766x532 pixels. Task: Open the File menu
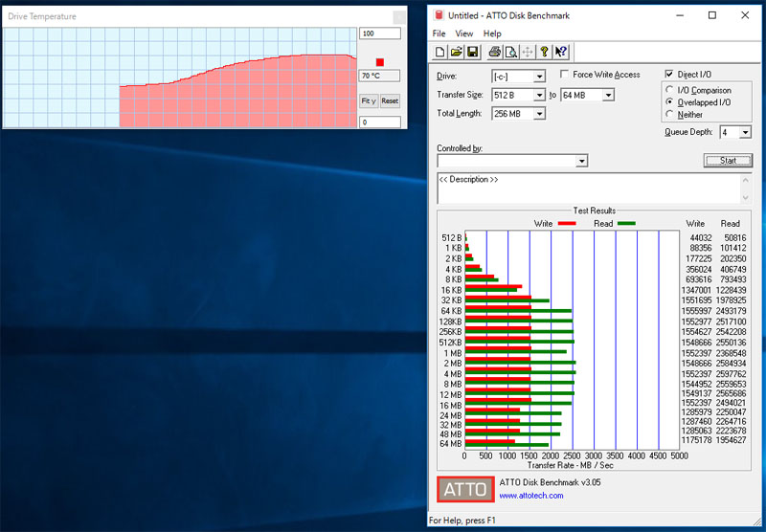(439, 33)
